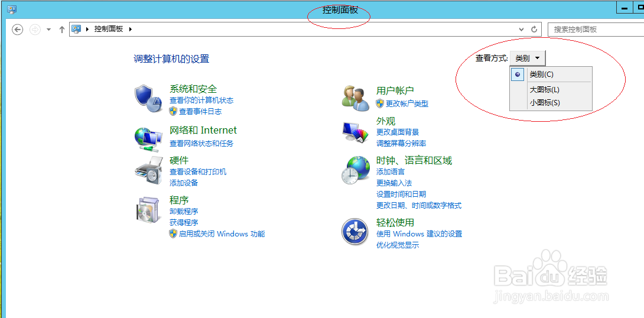Go up one level with up arrow

click(62, 30)
